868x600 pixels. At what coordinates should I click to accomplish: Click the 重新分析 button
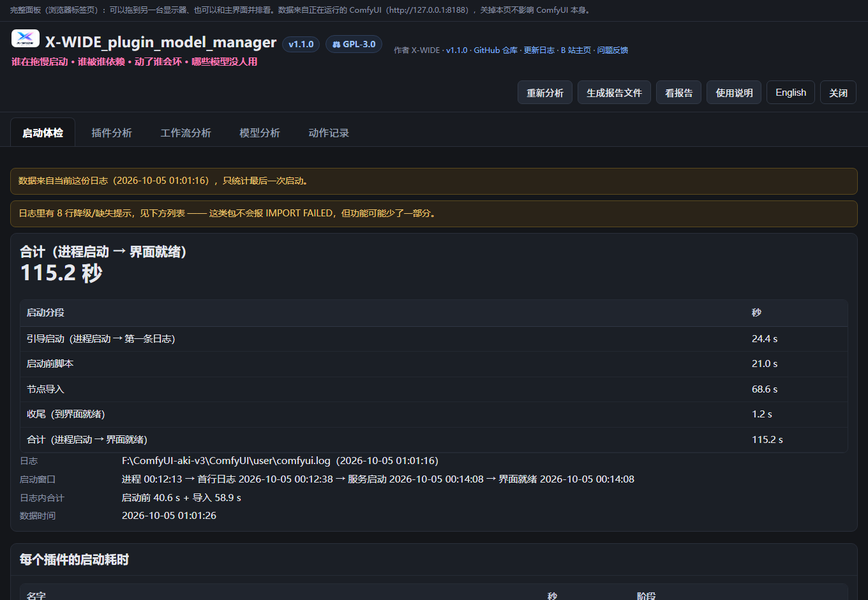(545, 93)
